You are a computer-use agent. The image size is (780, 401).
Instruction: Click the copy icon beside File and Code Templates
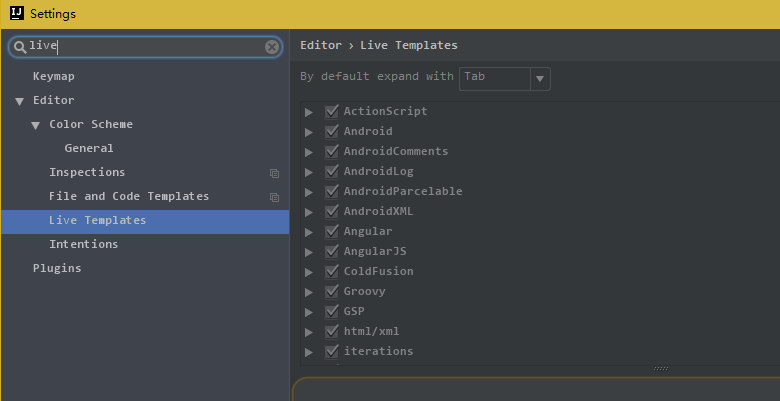(275, 197)
